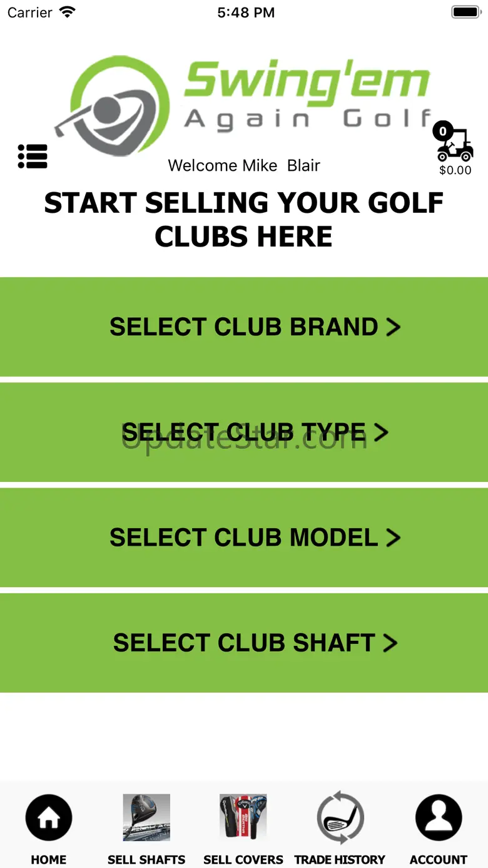Viewport: 488px width, 868px height.
Task: Tap the cart item count badge
Action: [443, 131]
